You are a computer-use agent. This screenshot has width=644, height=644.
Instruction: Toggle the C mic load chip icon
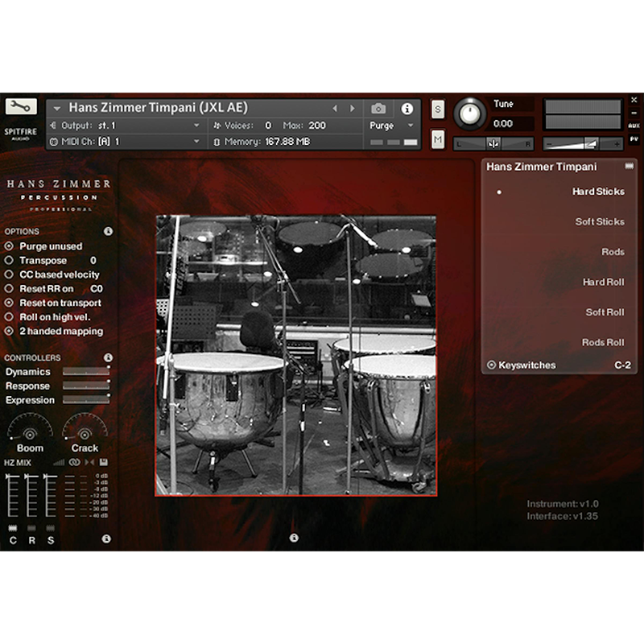[13, 528]
